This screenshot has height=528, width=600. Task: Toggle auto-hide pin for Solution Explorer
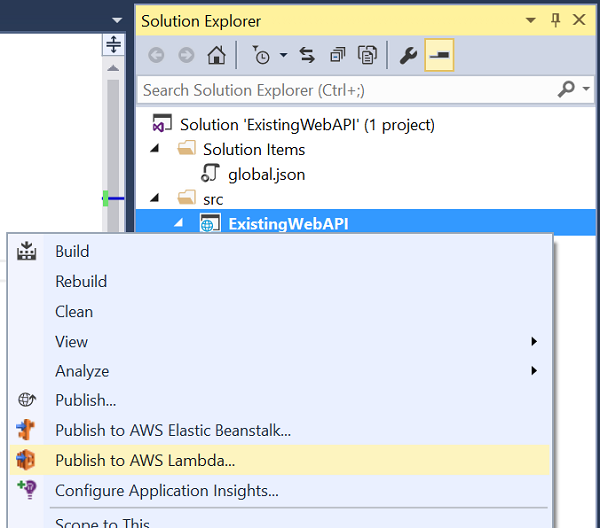pos(556,20)
